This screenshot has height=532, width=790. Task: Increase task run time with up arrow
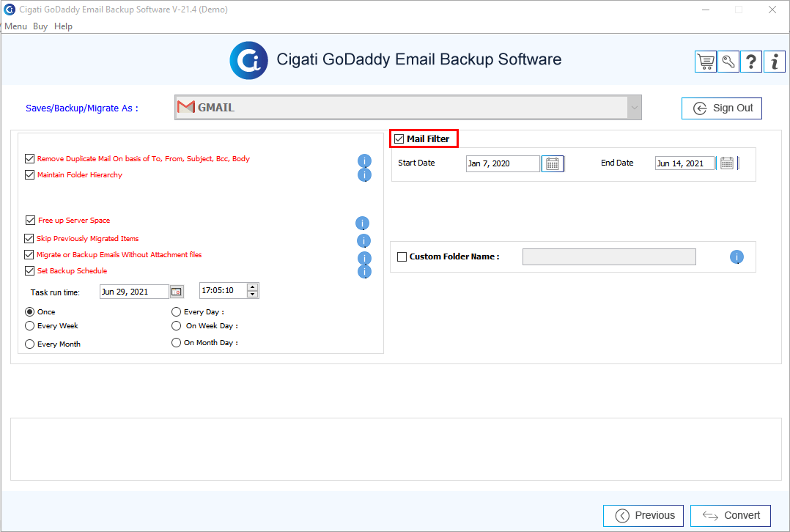[252, 287]
